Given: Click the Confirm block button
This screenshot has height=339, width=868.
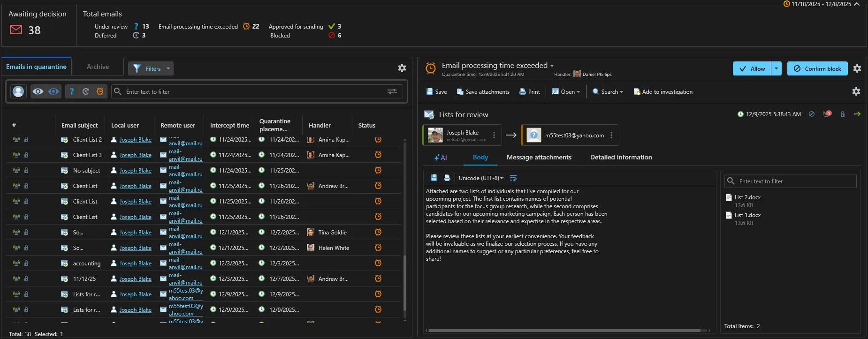Looking at the screenshot, I should point(817,68).
